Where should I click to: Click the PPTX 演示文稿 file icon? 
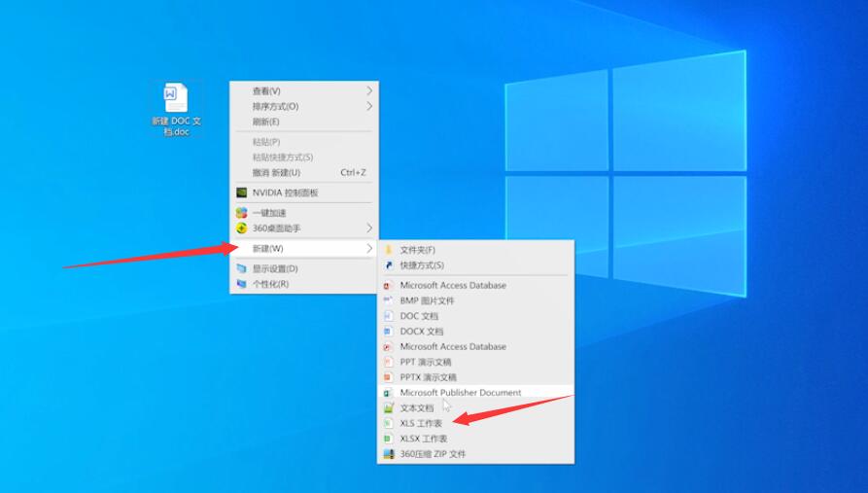389,377
